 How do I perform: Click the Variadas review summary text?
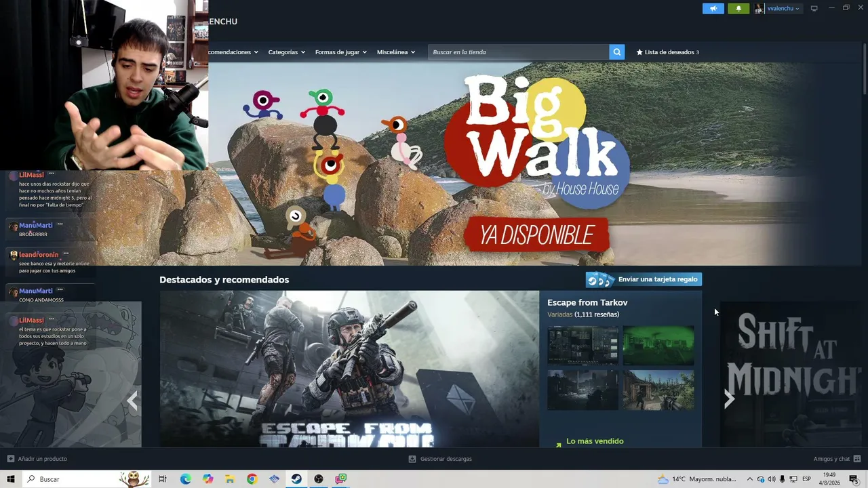[x=560, y=314]
